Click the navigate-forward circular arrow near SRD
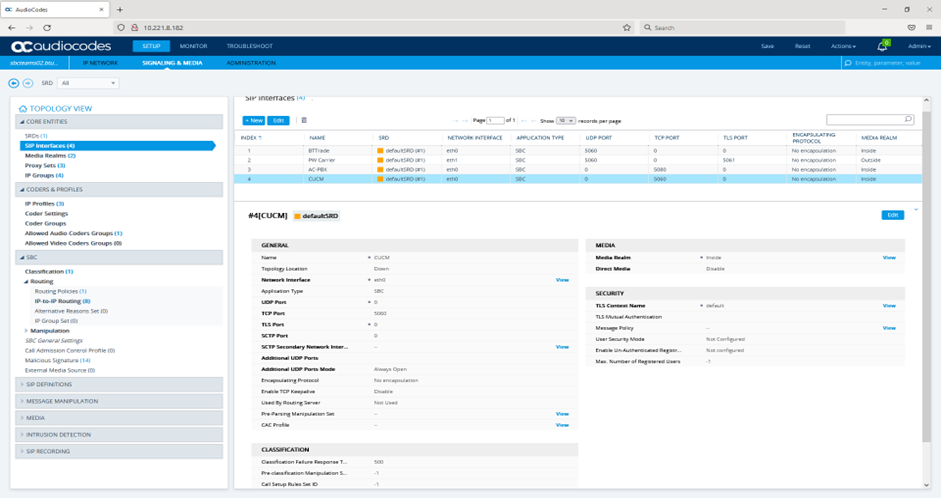This screenshot has height=498, width=941. [28, 83]
